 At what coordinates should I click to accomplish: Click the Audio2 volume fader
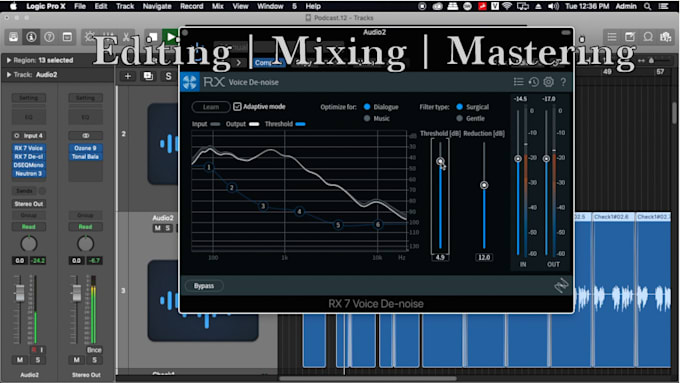point(20,294)
